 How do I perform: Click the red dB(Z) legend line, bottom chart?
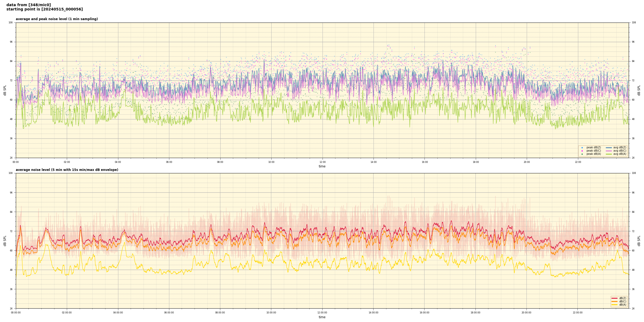point(614,298)
